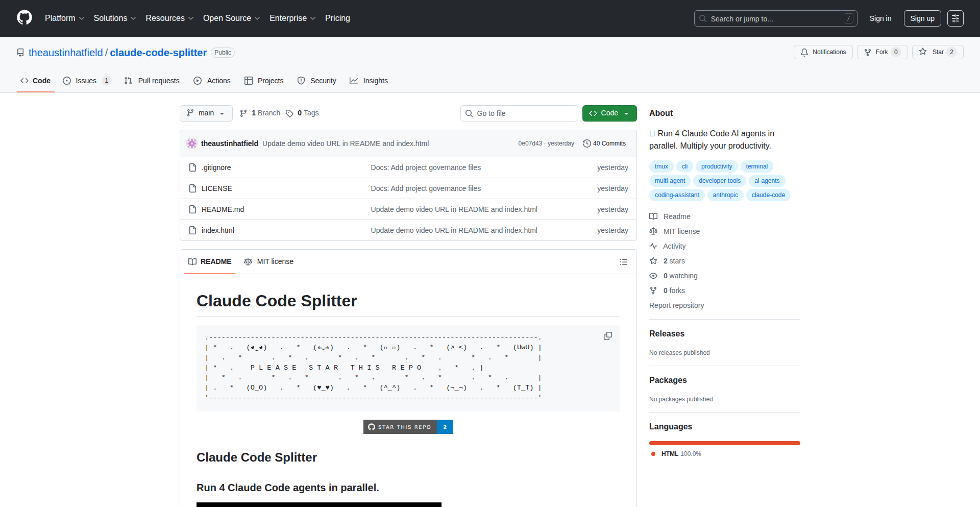Screen dimensions: 980x507
Task: Toggle the Fork count button
Action: click(x=881, y=52)
